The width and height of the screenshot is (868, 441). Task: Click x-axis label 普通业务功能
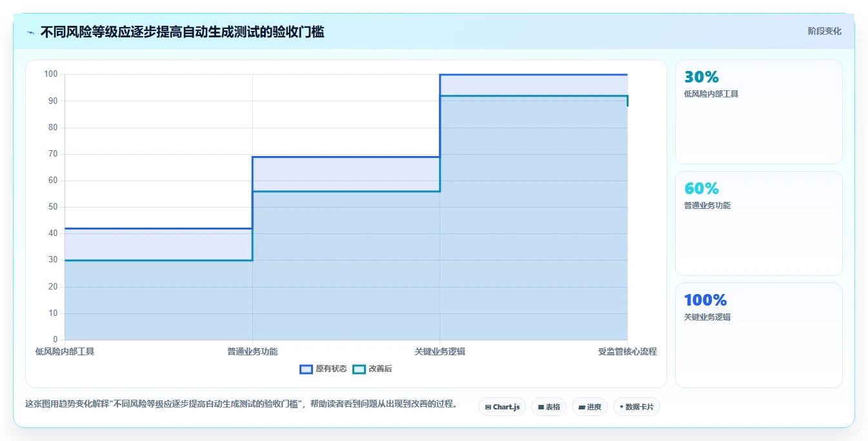coord(252,351)
